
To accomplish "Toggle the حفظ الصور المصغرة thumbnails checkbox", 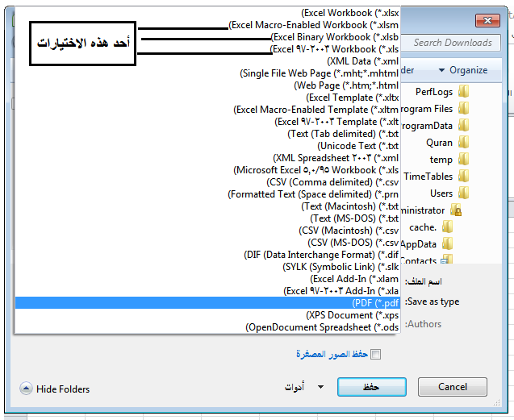I will pyautogui.click(x=376, y=354).
